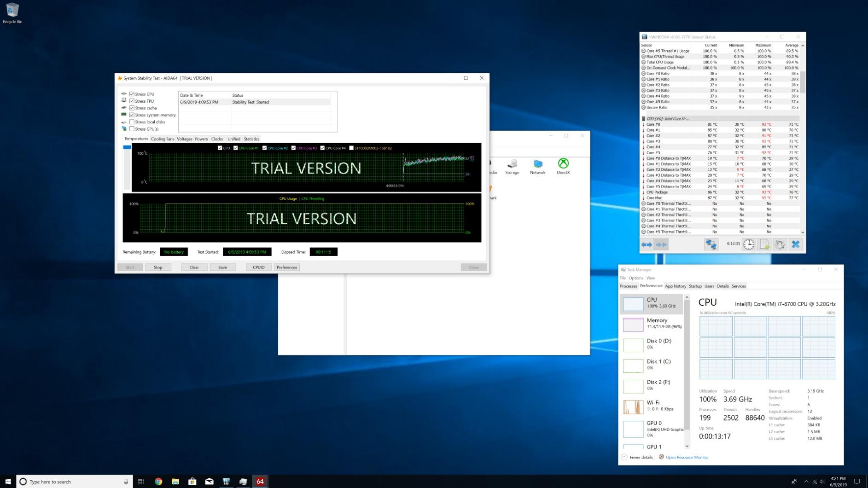Launch Chrome from the taskbar
The image size is (868, 488).
click(158, 482)
